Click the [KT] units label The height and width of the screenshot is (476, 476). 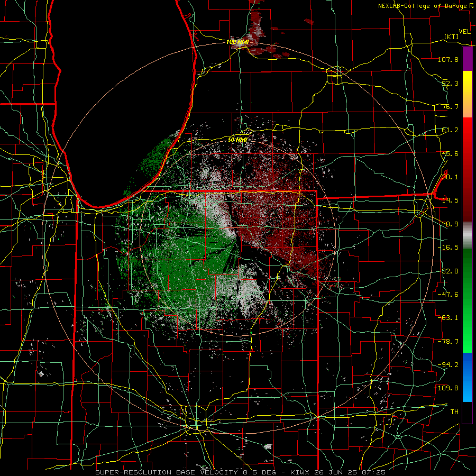(452, 36)
